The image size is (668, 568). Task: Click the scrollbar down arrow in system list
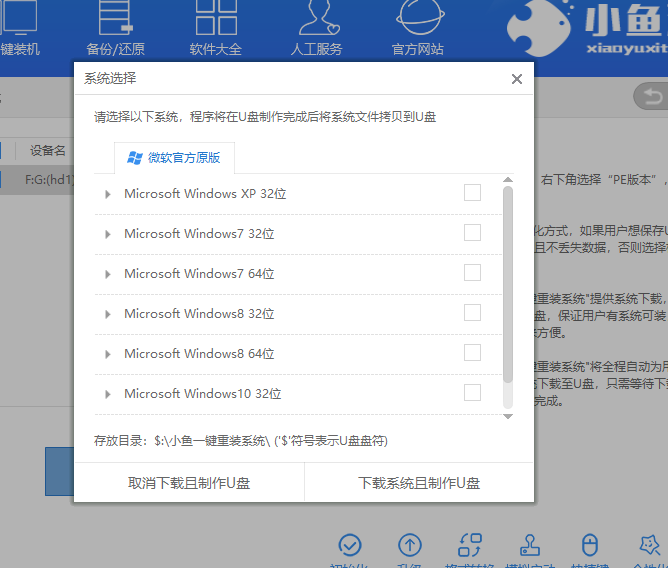pos(508,416)
